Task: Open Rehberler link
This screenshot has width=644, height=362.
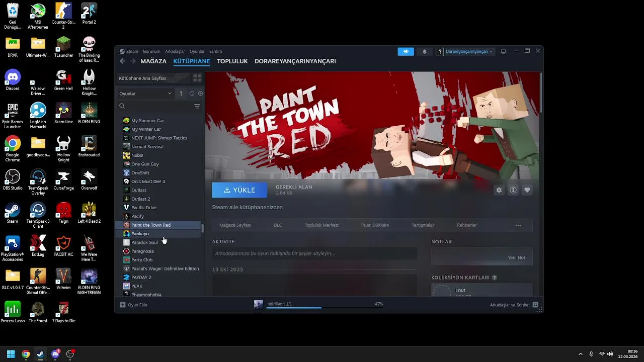Action: pos(466,225)
